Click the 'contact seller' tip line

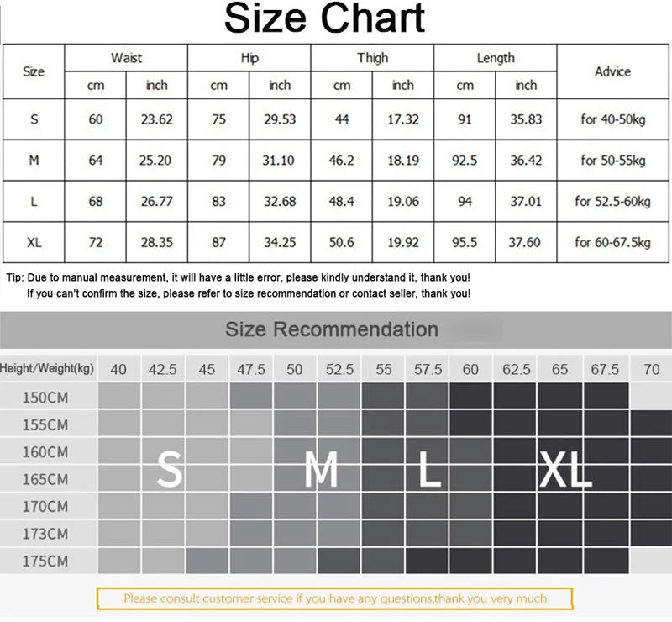tap(249, 293)
